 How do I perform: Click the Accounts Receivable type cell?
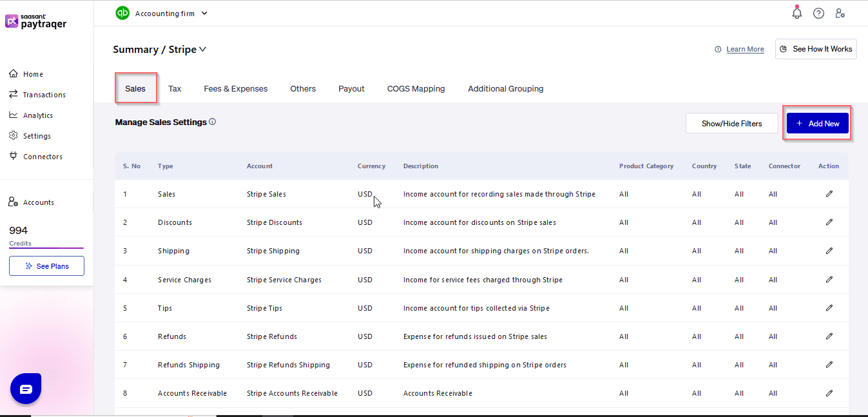tap(192, 393)
